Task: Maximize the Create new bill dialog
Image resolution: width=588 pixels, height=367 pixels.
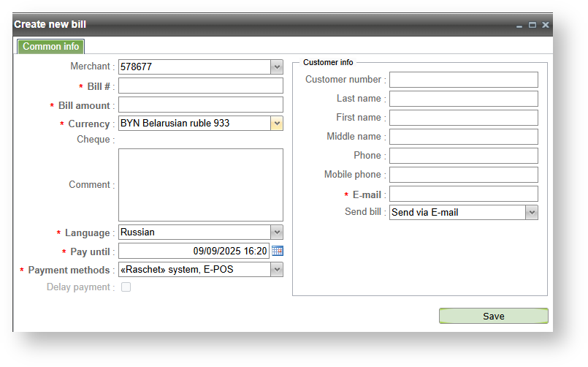Action: coord(532,25)
